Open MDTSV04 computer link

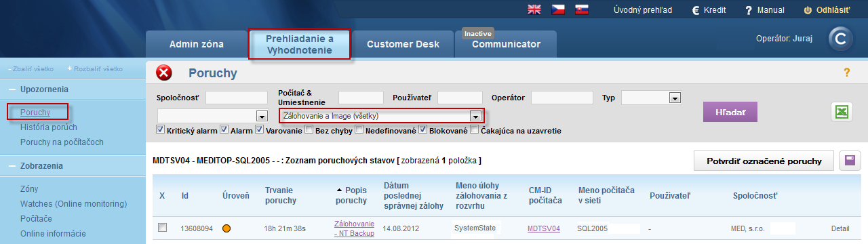[544, 229]
